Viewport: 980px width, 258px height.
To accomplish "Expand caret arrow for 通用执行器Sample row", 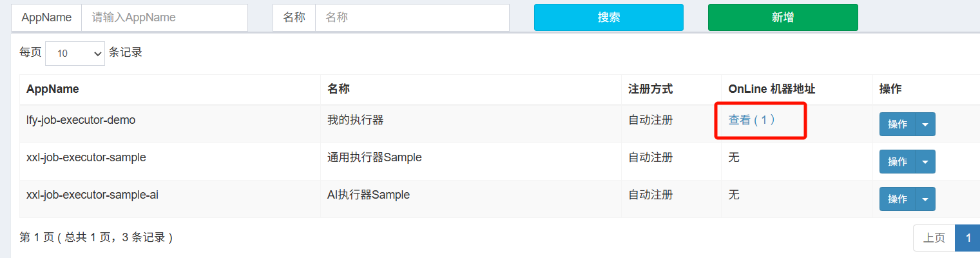I will (x=925, y=162).
